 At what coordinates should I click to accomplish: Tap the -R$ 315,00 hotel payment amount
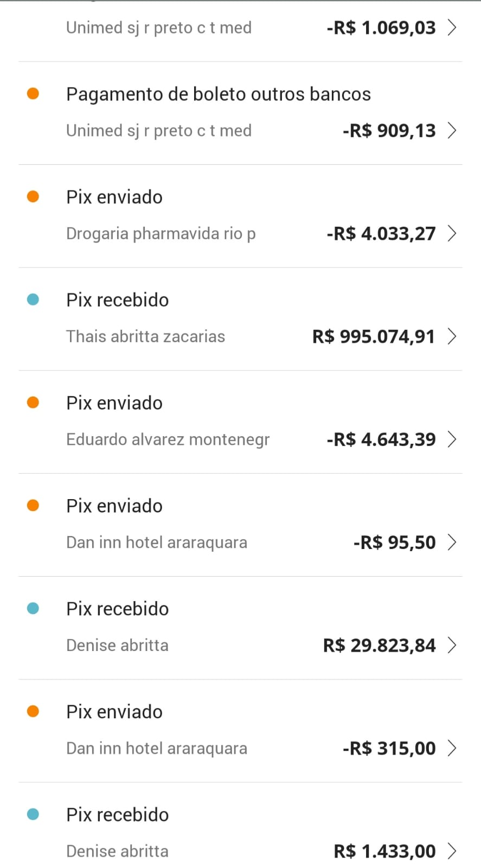pos(389,748)
